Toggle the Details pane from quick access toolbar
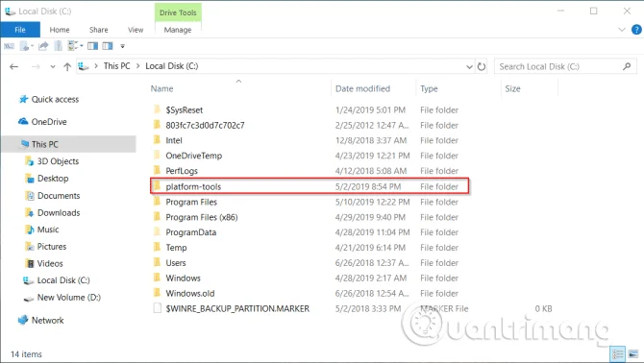This screenshot has height=363, width=644. [108, 46]
